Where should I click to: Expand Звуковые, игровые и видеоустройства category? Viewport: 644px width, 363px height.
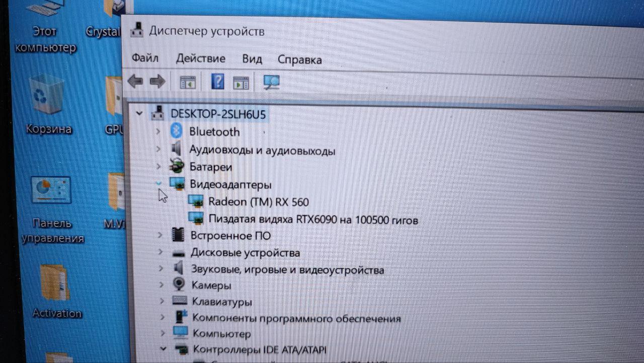[161, 268]
